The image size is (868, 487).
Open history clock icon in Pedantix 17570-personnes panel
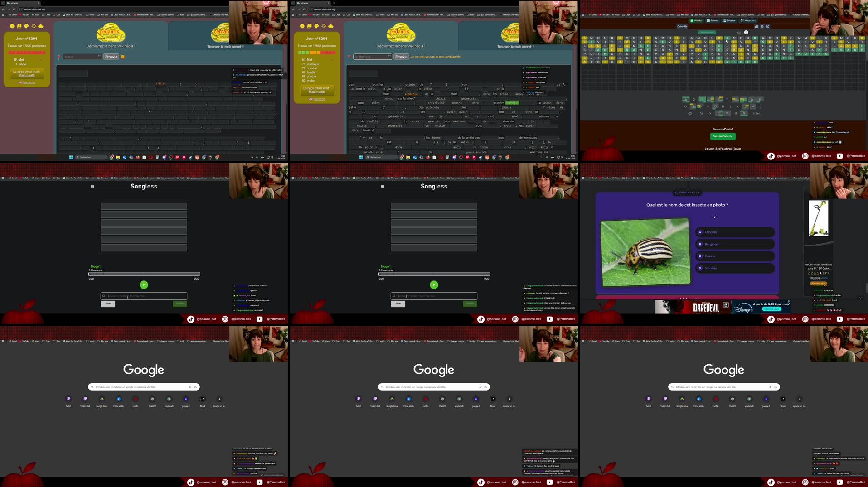(x=34, y=26)
